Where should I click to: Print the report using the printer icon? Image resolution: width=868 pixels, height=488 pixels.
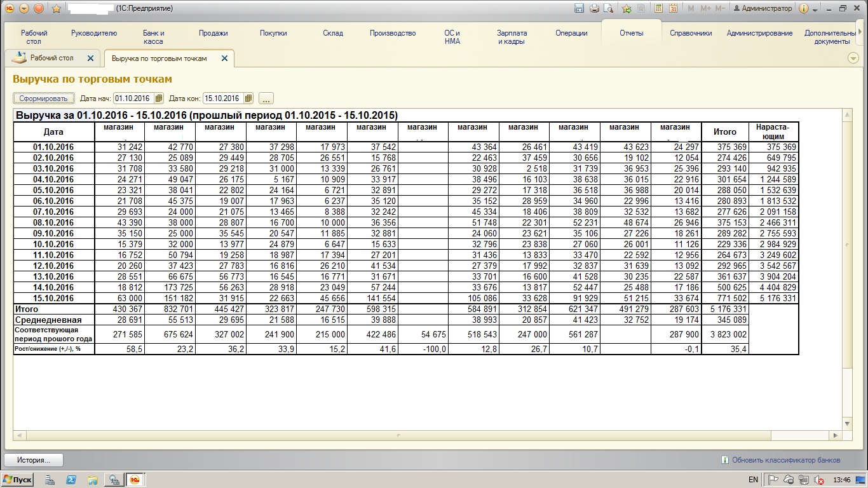594,8
